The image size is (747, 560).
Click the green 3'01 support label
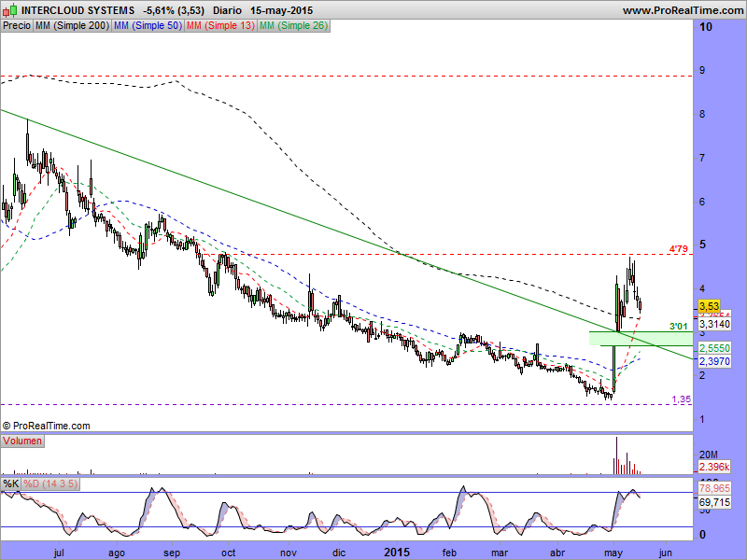click(x=679, y=326)
